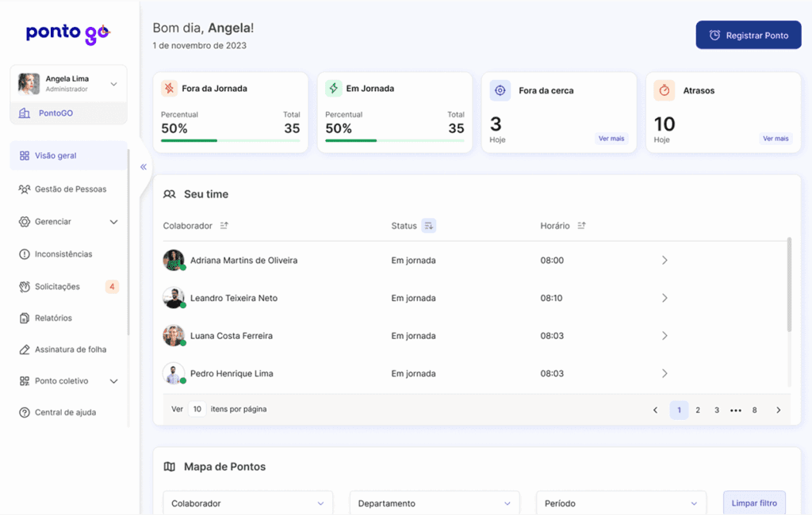The width and height of the screenshot is (812, 515).
Task: Expand the Ponto coletivo menu
Action: [x=113, y=381]
